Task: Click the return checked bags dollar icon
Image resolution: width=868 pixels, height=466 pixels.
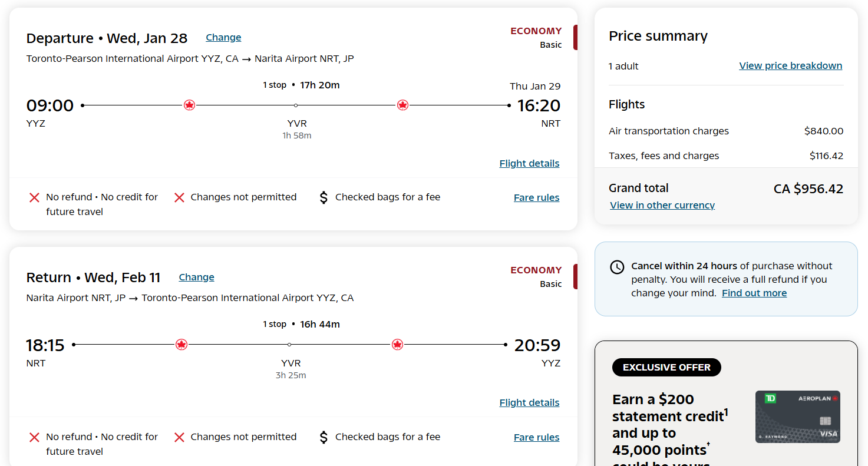Action: coord(324,437)
